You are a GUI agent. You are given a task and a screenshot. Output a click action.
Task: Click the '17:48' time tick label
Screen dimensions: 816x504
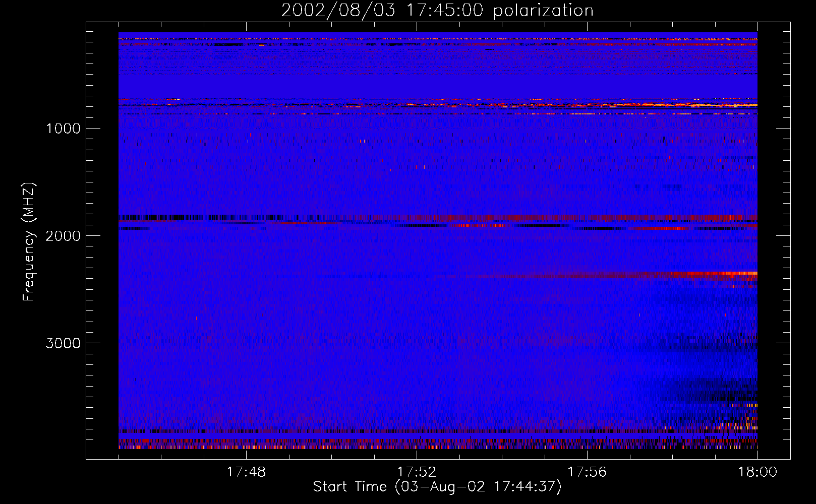(x=246, y=472)
